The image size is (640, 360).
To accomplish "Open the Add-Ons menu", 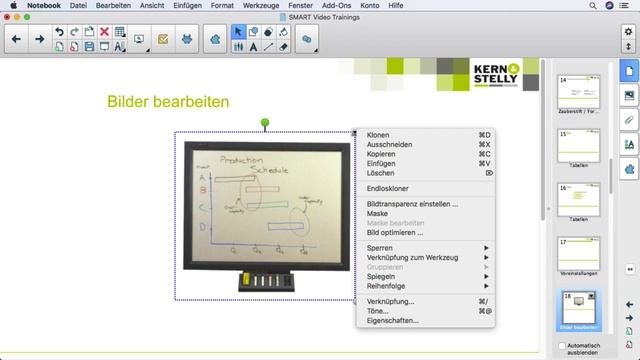I will pos(336,5).
